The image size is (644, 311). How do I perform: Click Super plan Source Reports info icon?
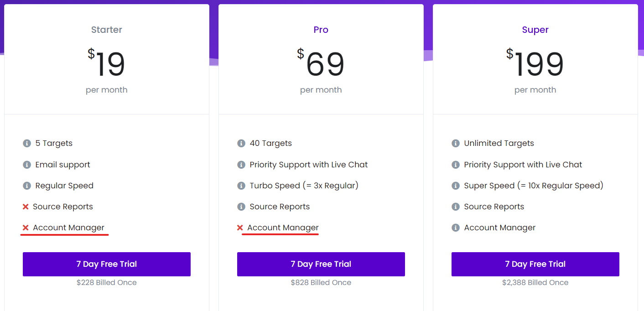pos(456,207)
